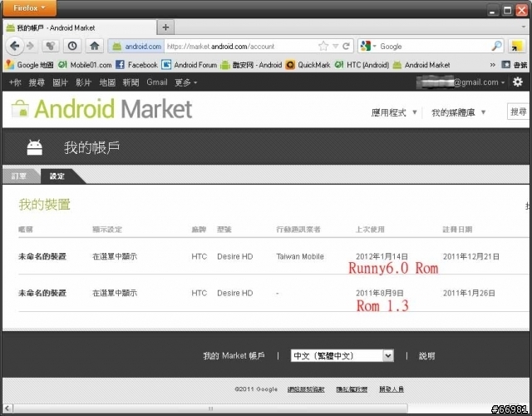Click 在選單中顯示 in the 2012年1月14日 row

(x=115, y=256)
